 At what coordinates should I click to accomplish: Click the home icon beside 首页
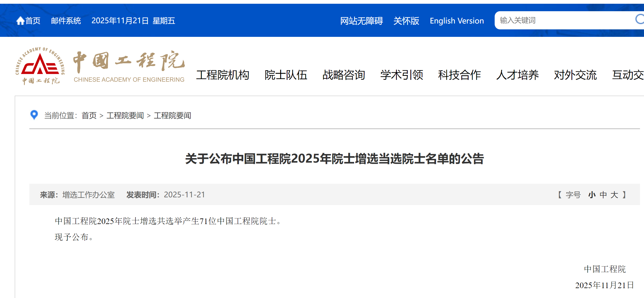[x=20, y=21]
